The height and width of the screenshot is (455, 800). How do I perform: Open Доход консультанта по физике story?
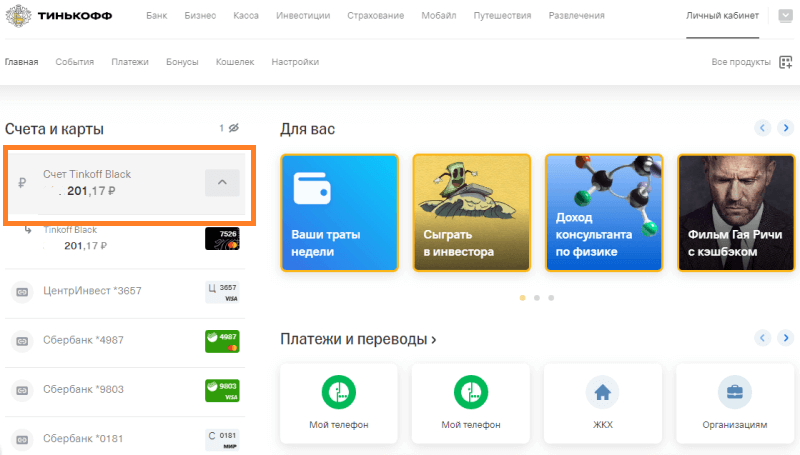[x=604, y=213]
